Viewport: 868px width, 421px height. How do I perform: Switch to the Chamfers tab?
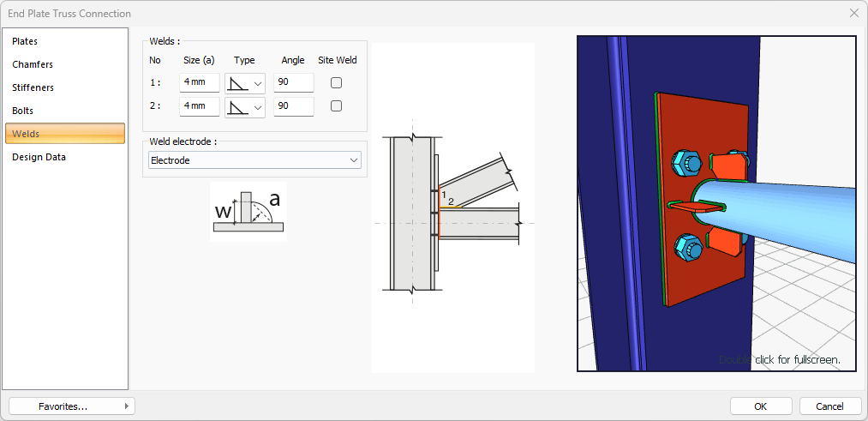33,64
